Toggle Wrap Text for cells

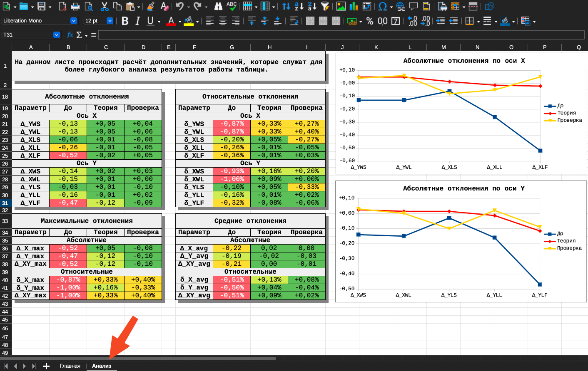[x=294, y=21]
